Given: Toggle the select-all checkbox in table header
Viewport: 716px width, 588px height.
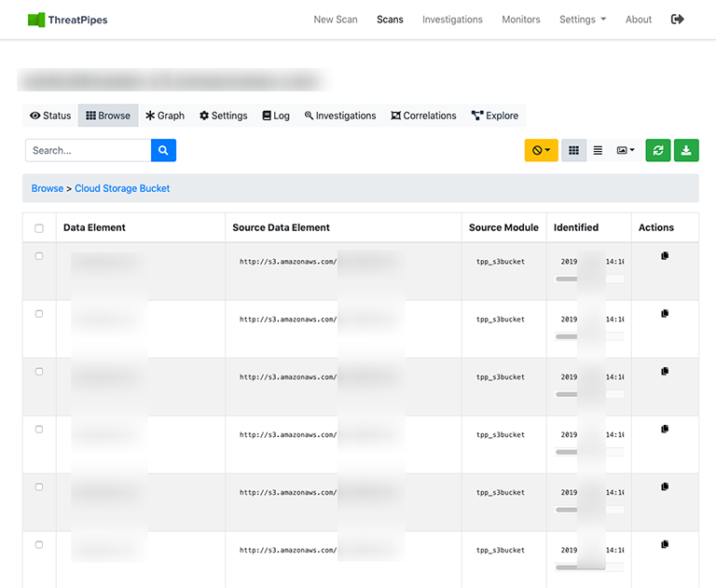Looking at the screenshot, I should pos(39,227).
